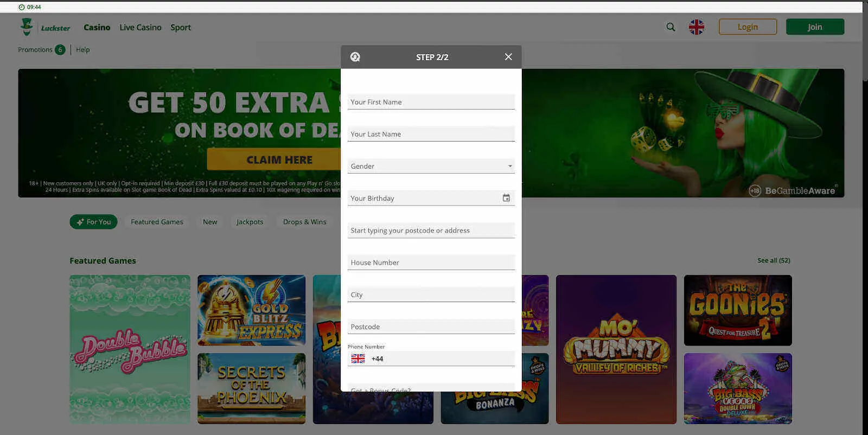The width and height of the screenshot is (868, 435).
Task: Select the For You category
Action: [x=94, y=222]
